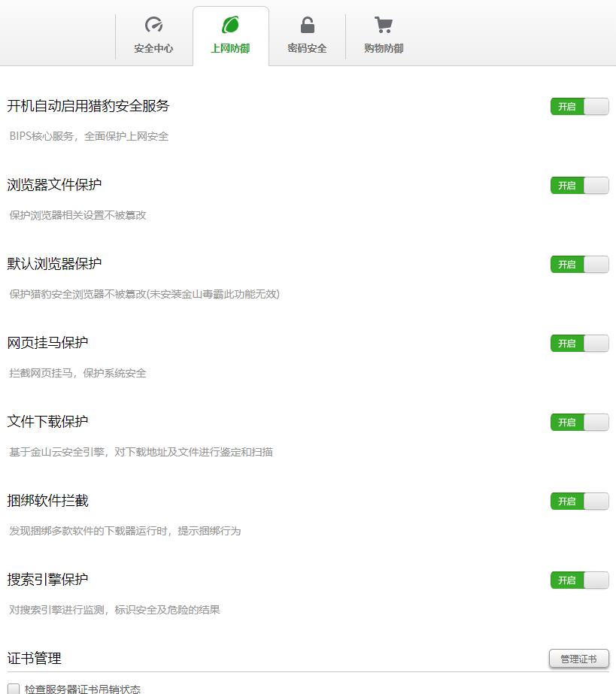The width and height of the screenshot is (616, 694).
Task: Click the shopping cart 购物防御 icon
Action: (x=383, y=24)
